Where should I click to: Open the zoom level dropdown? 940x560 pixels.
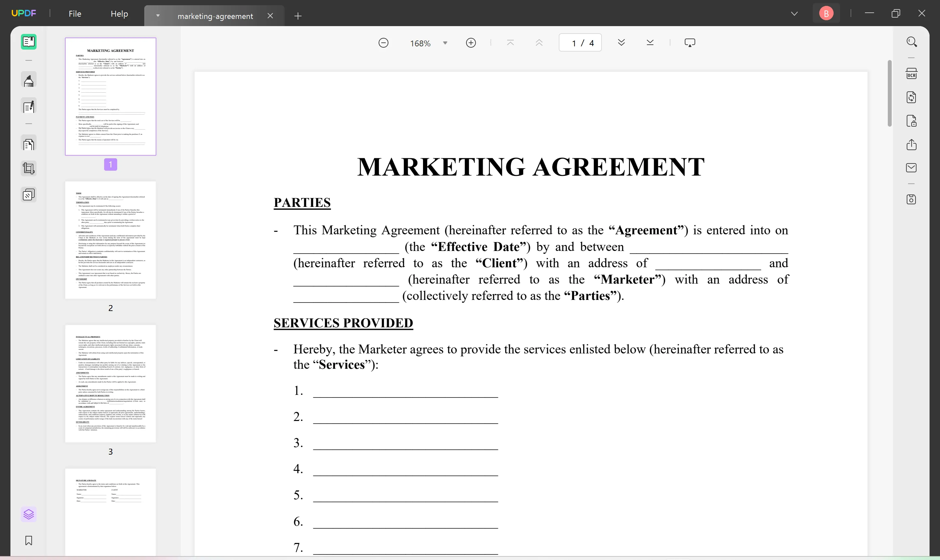pyautogui.click(x=445, y=43)
